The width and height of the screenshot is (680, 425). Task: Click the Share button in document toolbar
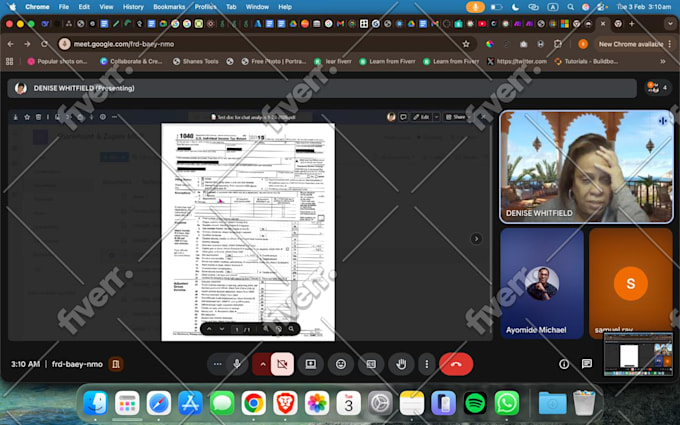coord(456,117)
